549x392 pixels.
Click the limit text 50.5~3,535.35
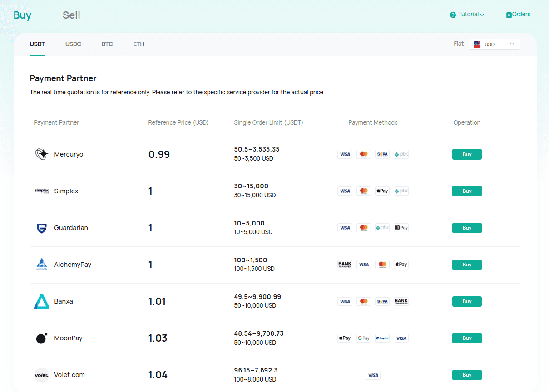(257, 149)
